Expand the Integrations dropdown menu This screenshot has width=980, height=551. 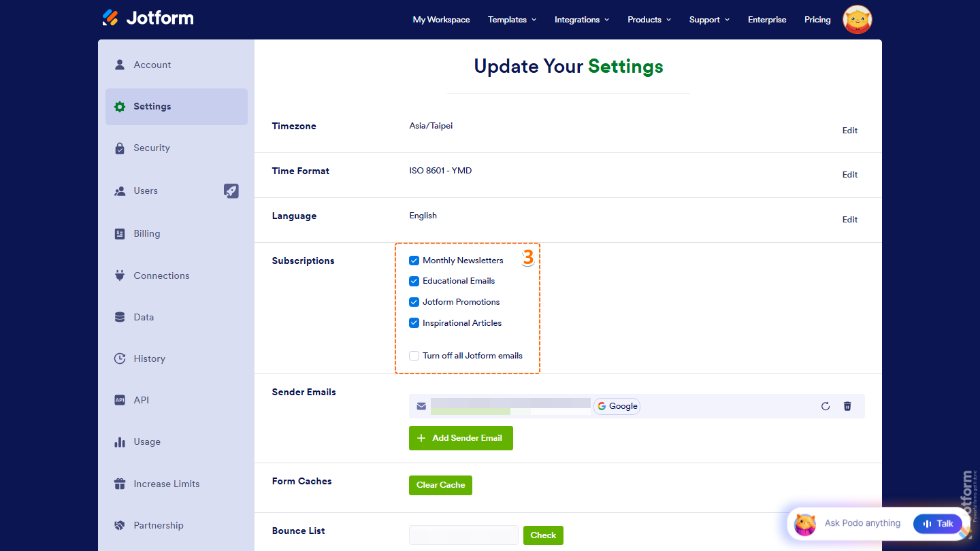[582, 20]
